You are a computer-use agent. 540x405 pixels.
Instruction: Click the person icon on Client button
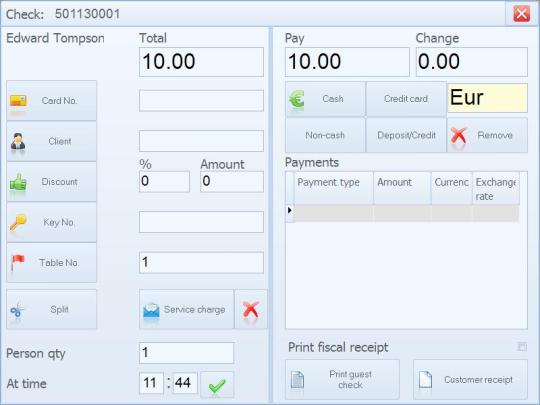18,141
